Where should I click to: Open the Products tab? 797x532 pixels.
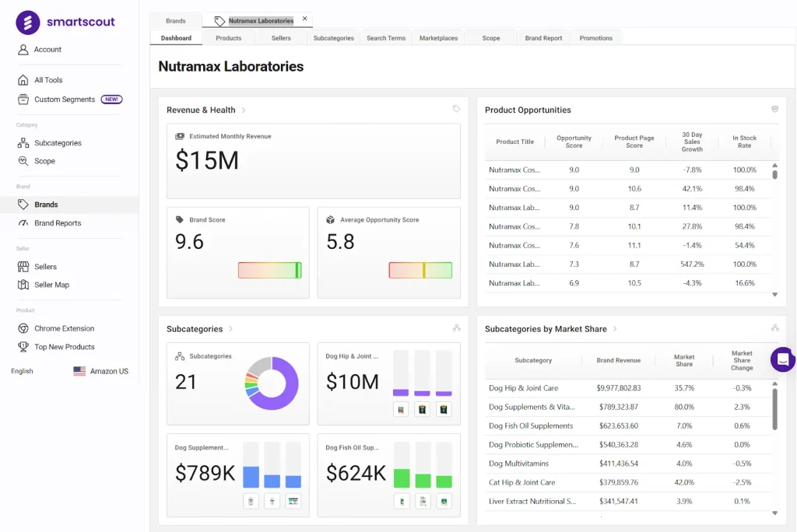click(x=229, y=38)
